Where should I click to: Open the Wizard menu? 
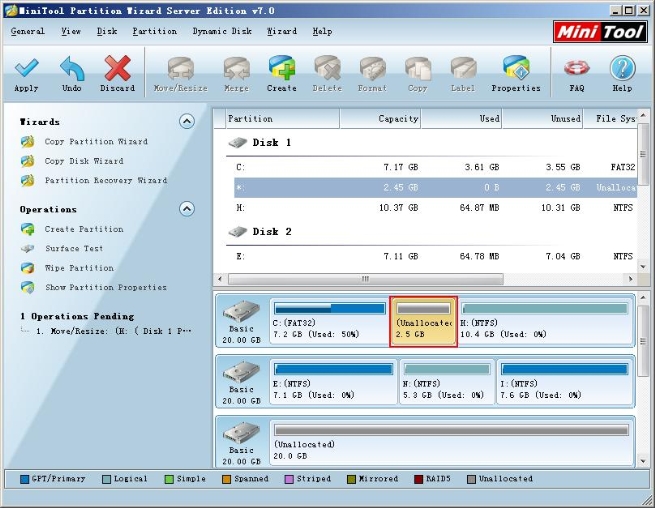point(282,31)
